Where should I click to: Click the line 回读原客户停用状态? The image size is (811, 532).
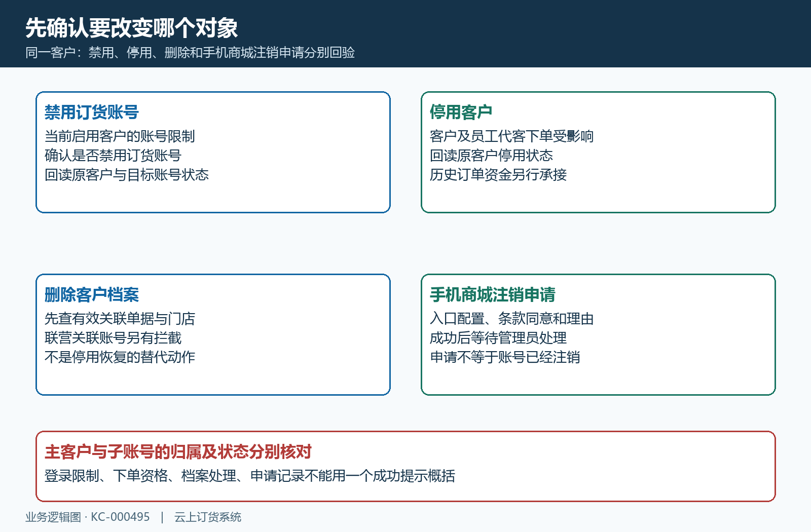[491, 156]
